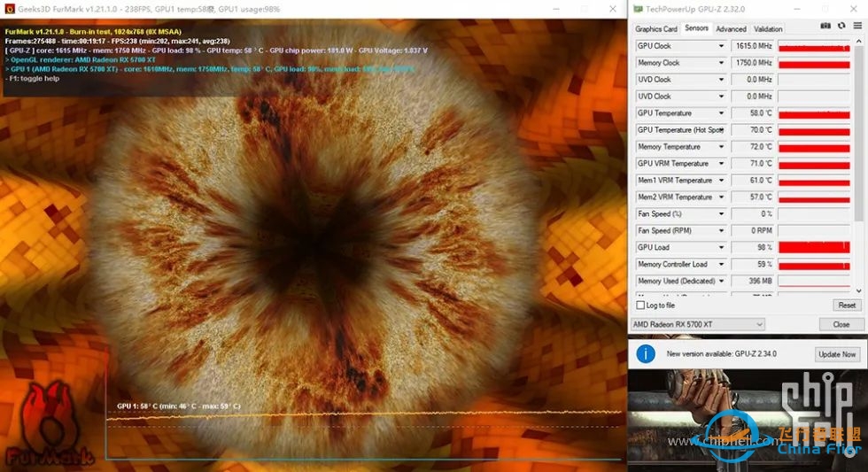
Task: Expand the Mem1 VRM Temperature dropdown
Action: coord(721,181)
